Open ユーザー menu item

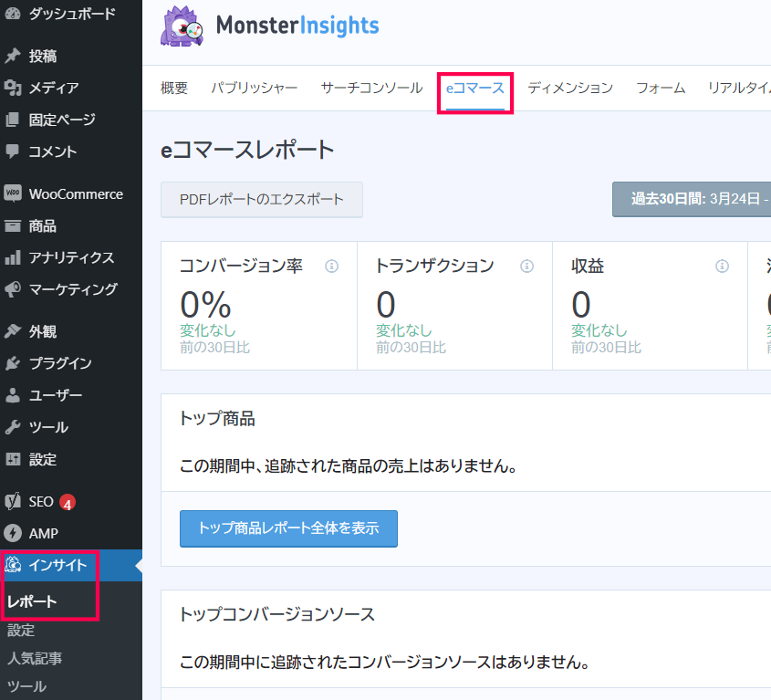pyautogui.click(x=55, y=395)
